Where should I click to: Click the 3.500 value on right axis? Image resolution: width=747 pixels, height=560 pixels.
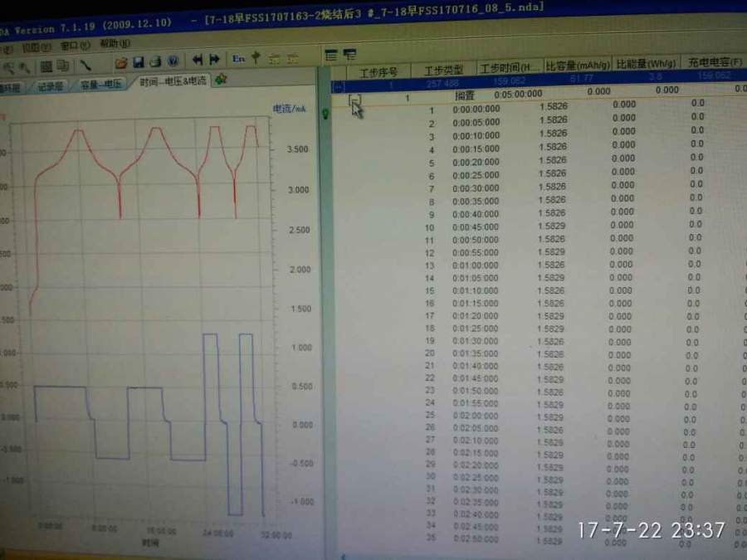click(297, 149)
